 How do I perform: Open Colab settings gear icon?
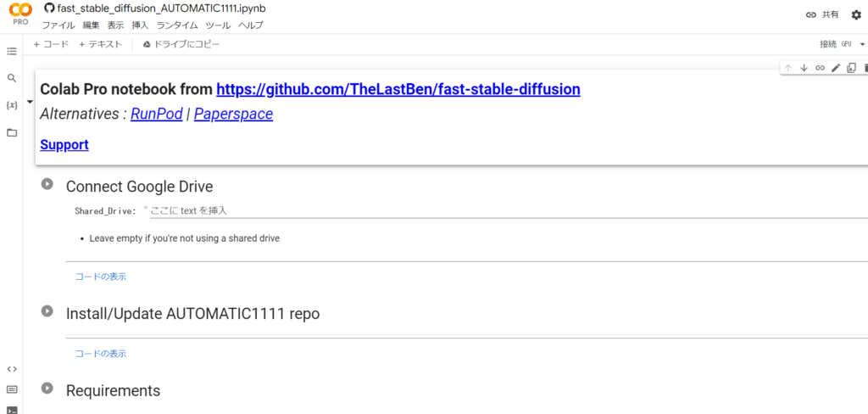pos(855,14)
